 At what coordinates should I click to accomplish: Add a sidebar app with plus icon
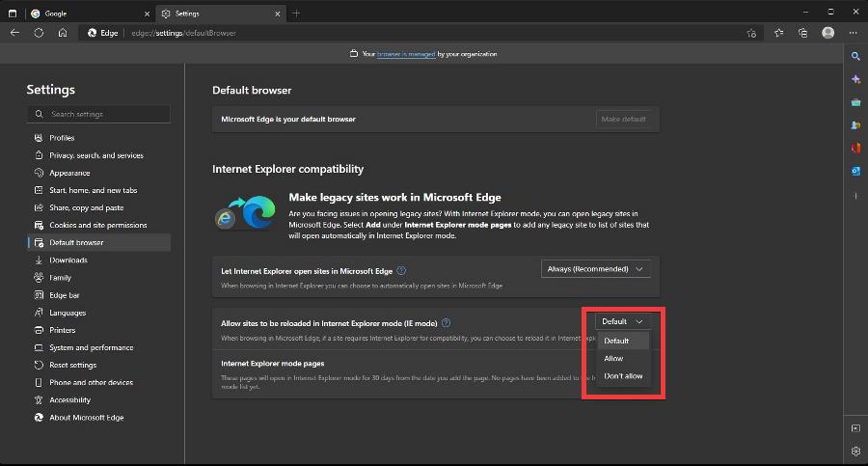[x=855, y=196]
